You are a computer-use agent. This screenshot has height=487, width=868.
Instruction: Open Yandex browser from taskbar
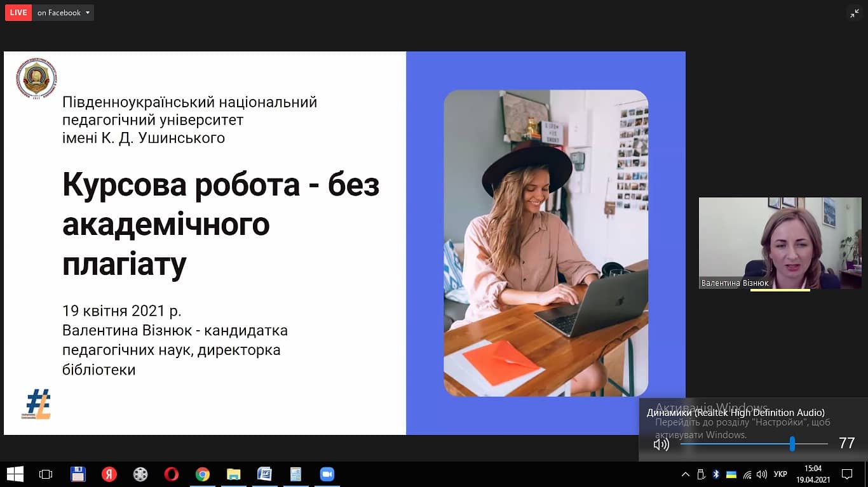pos(109,474)
